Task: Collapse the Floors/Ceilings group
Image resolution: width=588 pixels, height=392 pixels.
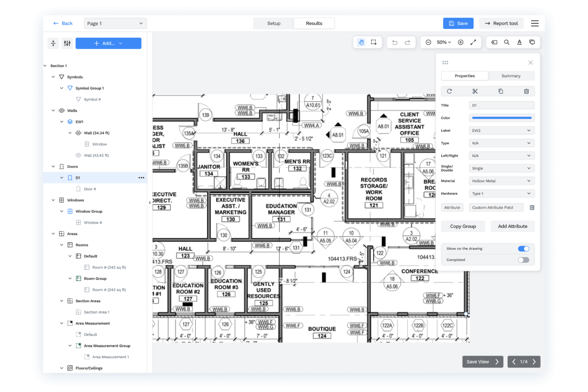Action: point(62,368)
